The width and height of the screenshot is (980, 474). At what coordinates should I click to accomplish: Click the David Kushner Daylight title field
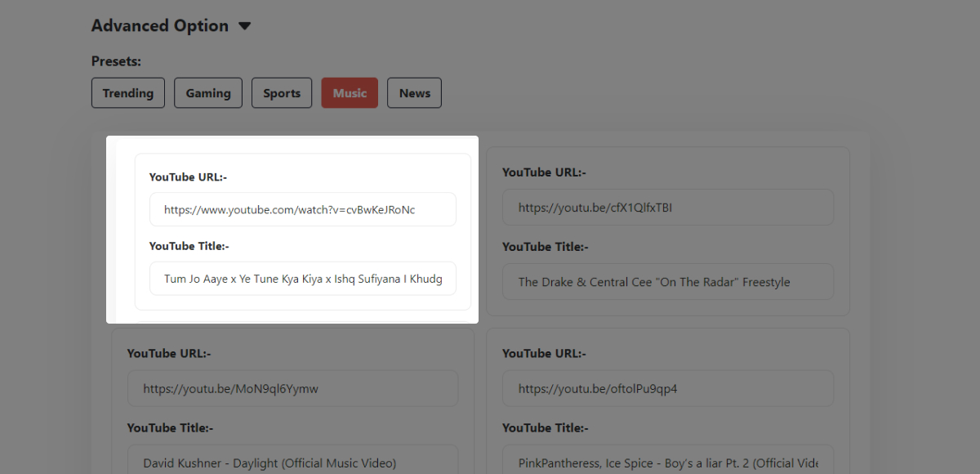(292, 462)
